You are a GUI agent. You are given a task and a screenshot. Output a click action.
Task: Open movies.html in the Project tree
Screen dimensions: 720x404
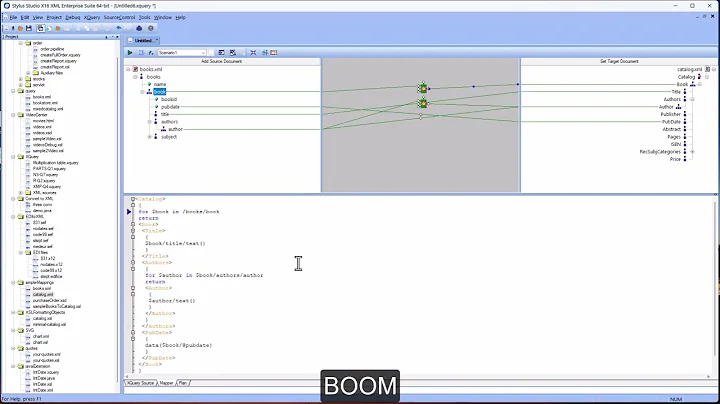pyautogui.click(x=43, y=121)
